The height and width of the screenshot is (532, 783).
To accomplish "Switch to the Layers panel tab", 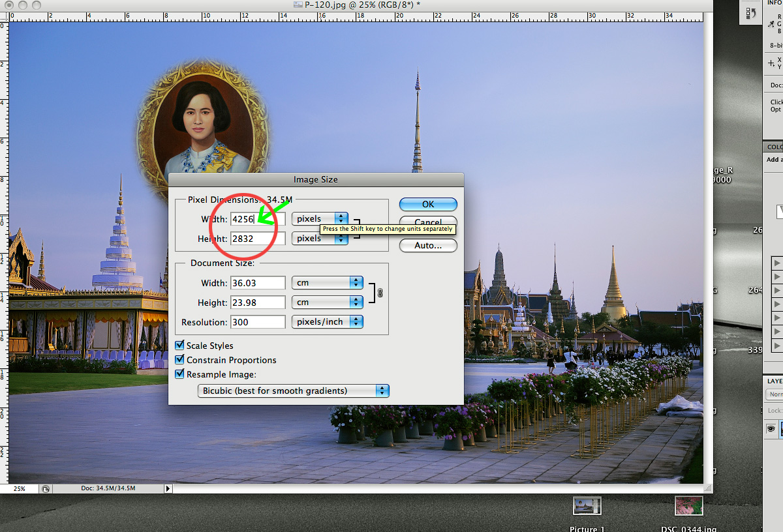I will (x=775, y=381).
